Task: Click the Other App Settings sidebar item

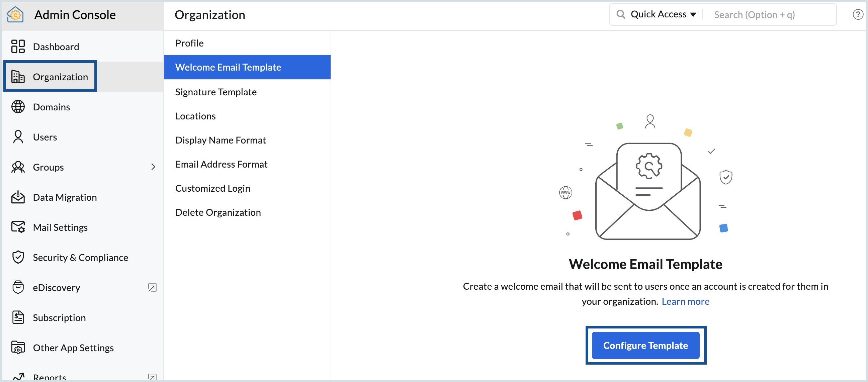Action: tap(73, 347)
